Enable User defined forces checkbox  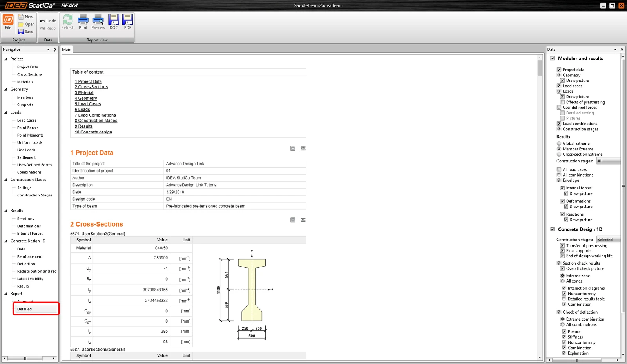point(559,108)
